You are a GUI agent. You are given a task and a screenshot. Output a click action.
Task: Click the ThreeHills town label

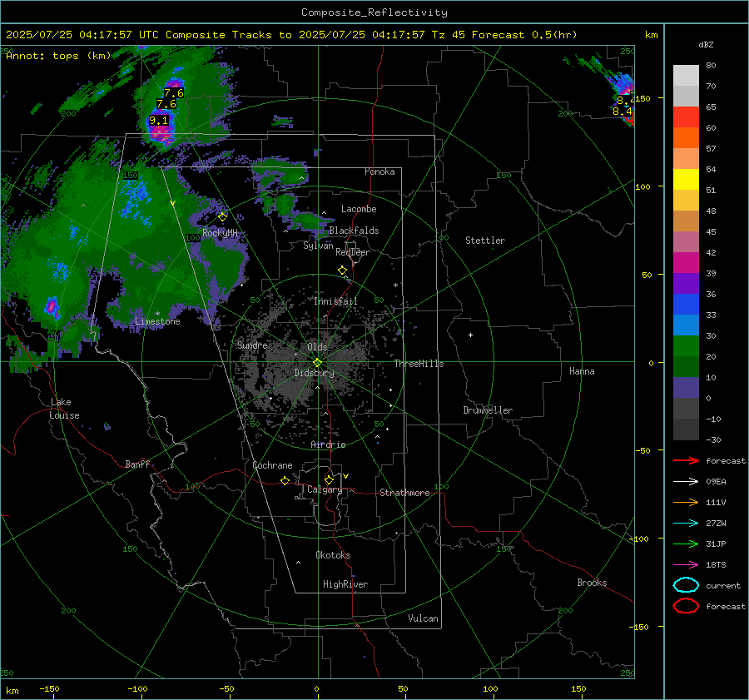[x=419, y=364]
